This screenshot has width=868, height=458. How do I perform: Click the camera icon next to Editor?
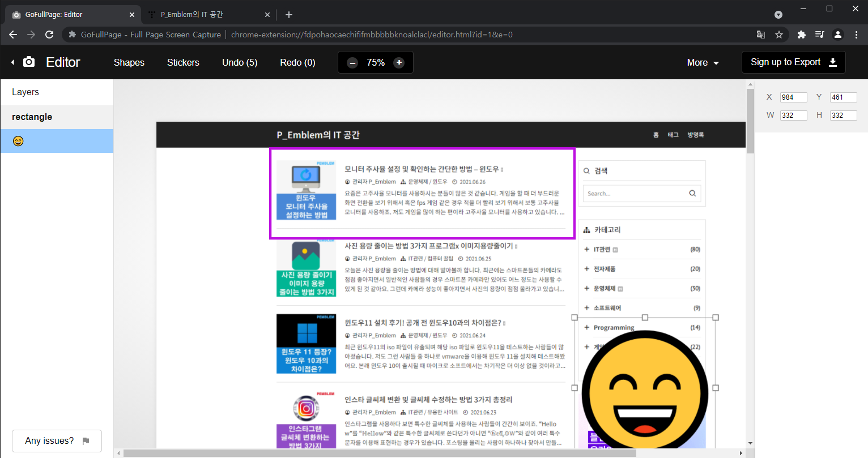[29, 62]
